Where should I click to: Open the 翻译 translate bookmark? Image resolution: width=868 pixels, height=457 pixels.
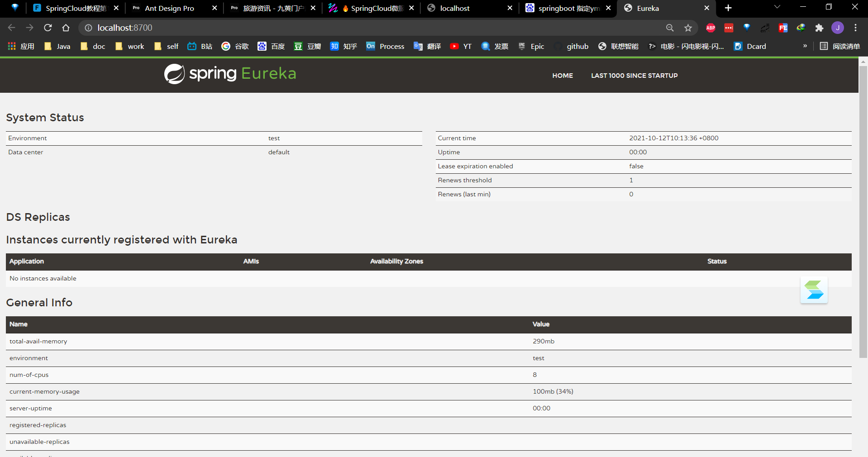click(428, 46)
